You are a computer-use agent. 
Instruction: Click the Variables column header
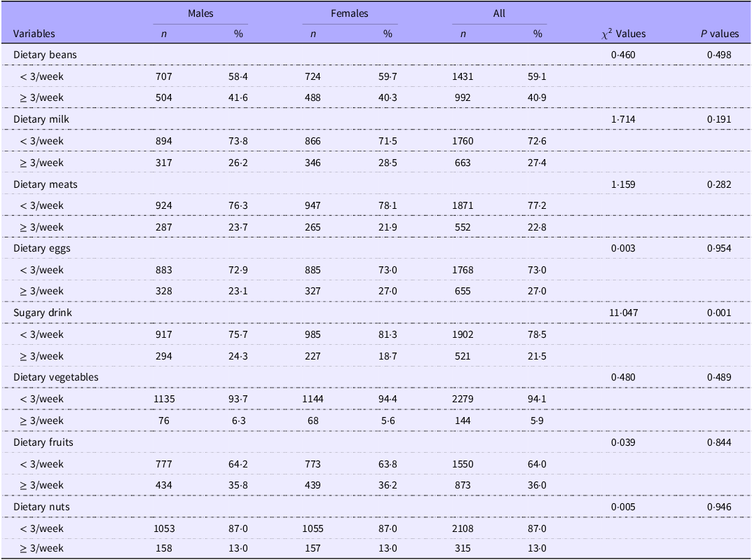click(34, 34)
